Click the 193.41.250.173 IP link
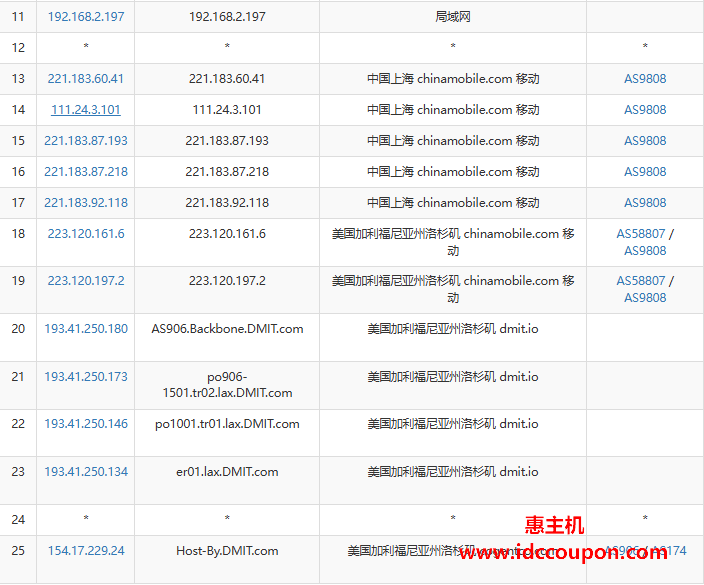This screenshot has height=585, width=704. [86, 377]
